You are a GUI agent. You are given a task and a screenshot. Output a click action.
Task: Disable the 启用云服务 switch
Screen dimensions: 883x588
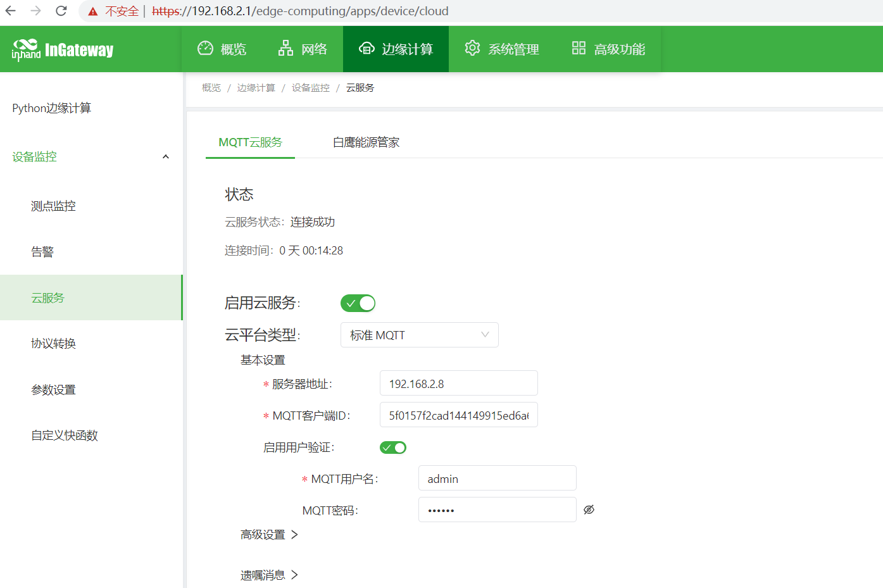(358, 303)
